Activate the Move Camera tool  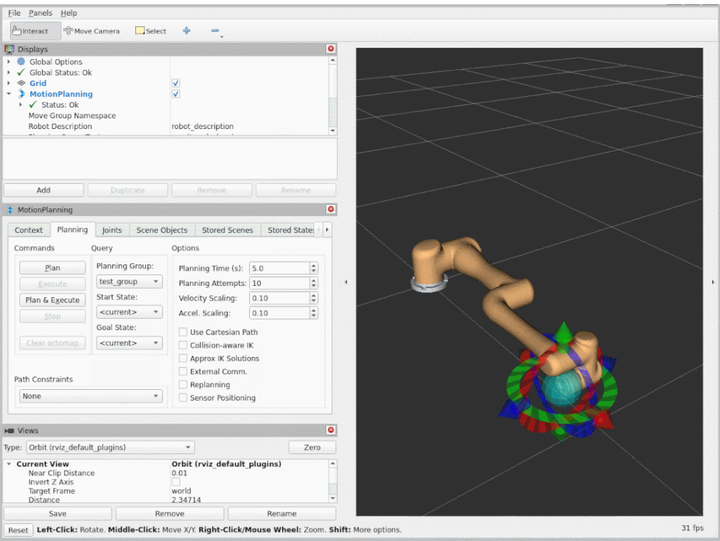[91, 31]
